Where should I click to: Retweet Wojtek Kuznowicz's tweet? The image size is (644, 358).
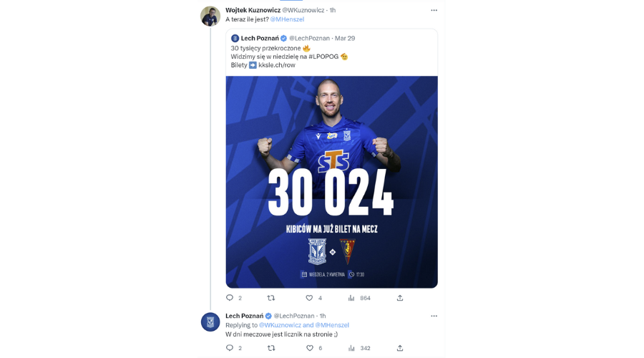271,298
